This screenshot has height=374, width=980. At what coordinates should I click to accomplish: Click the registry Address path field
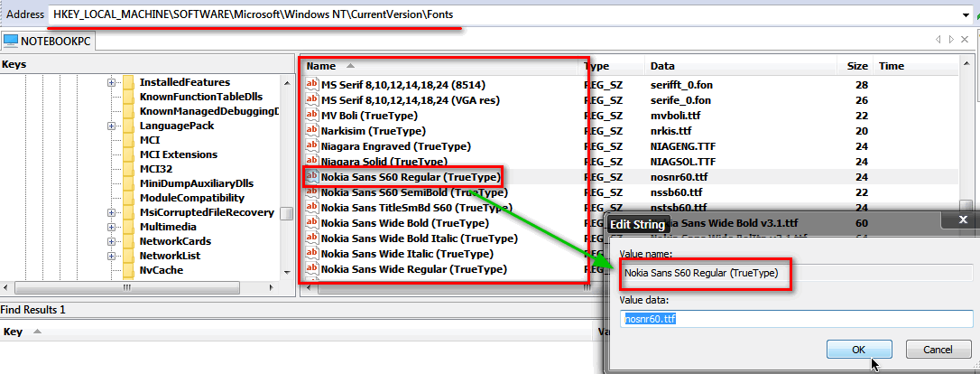point(506,14)
